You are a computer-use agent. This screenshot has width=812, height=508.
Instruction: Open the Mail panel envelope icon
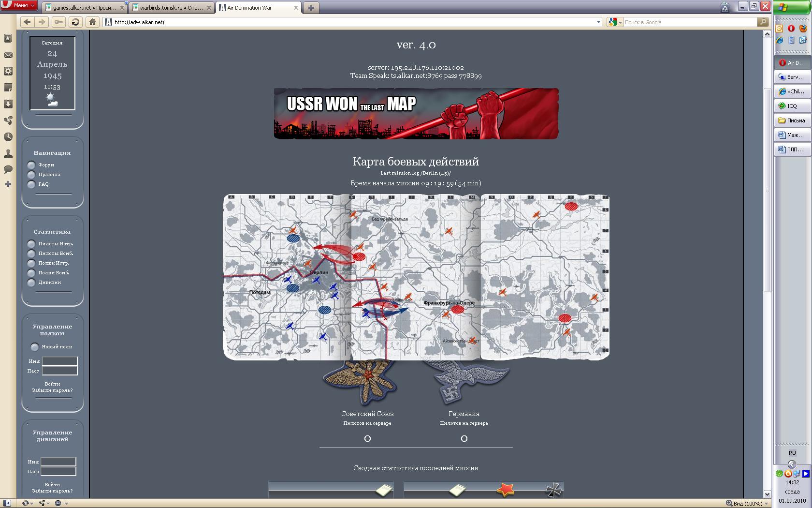tap(8, 55)
